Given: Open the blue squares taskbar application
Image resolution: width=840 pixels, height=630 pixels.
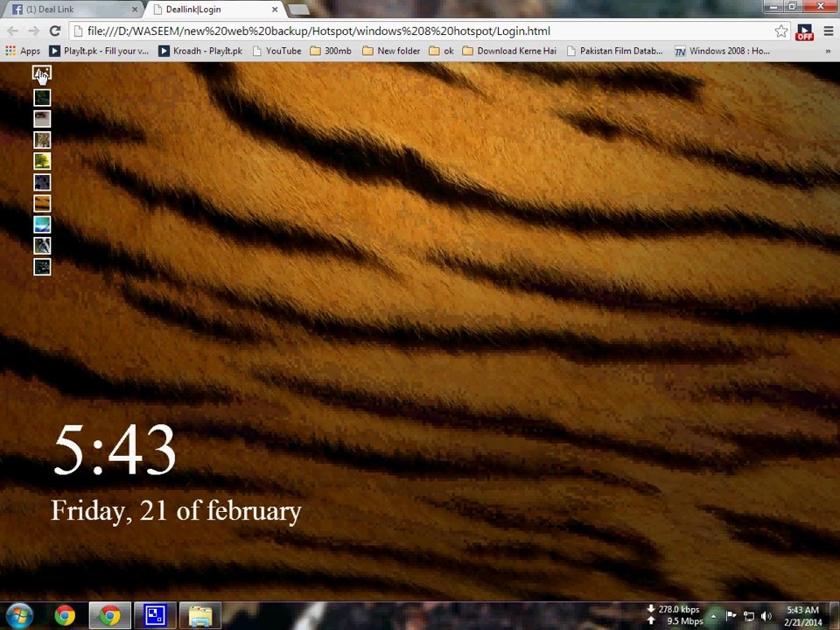Looking at the screenshot, I should pyautogui.click(x=155, y=615).
